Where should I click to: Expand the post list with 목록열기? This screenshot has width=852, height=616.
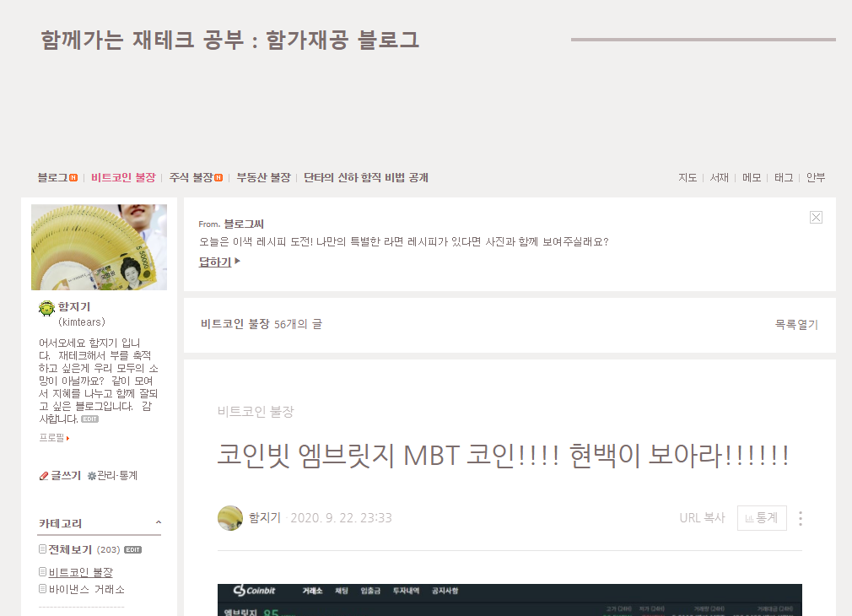pos(796,325)
